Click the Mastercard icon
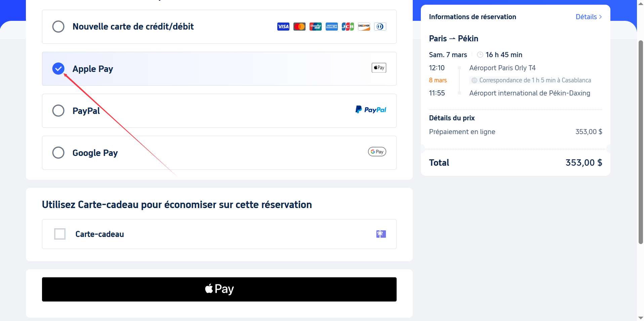Image resolution: width=644 pixels, height=321 pixels. tap(299, 26)
